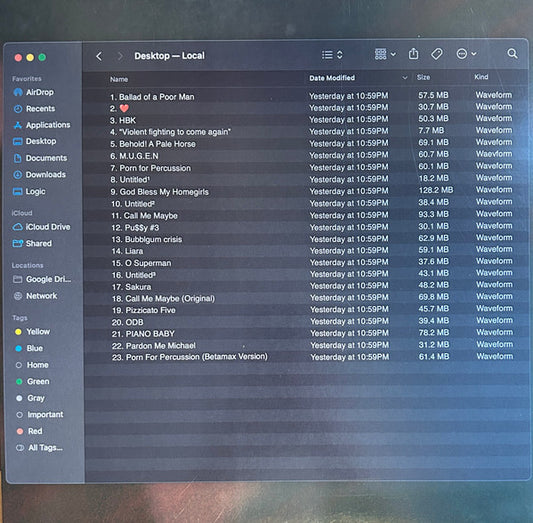
Task: Select file "6. M.U.G.E.N"
Action: coord(134,156)
